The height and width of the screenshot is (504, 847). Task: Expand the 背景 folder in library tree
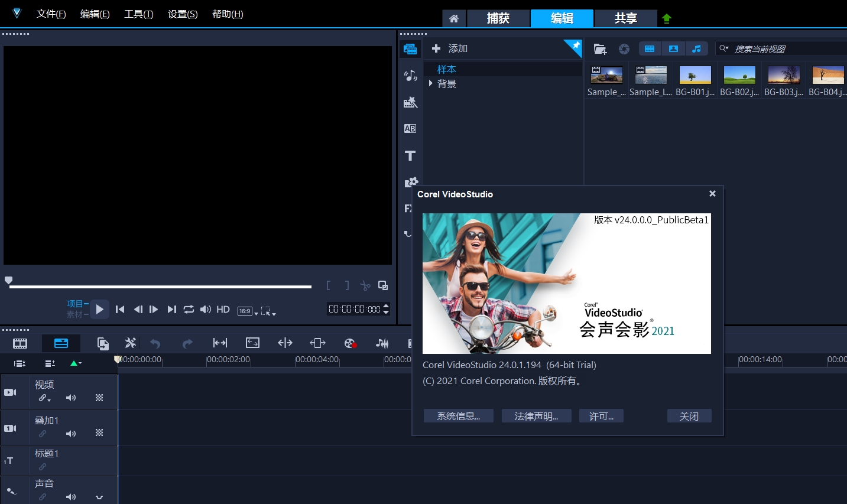[x=431, y=83]
